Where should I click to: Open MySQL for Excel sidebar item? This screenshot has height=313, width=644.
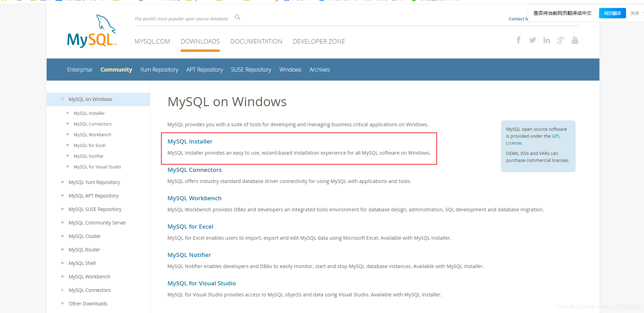[90, 145]
